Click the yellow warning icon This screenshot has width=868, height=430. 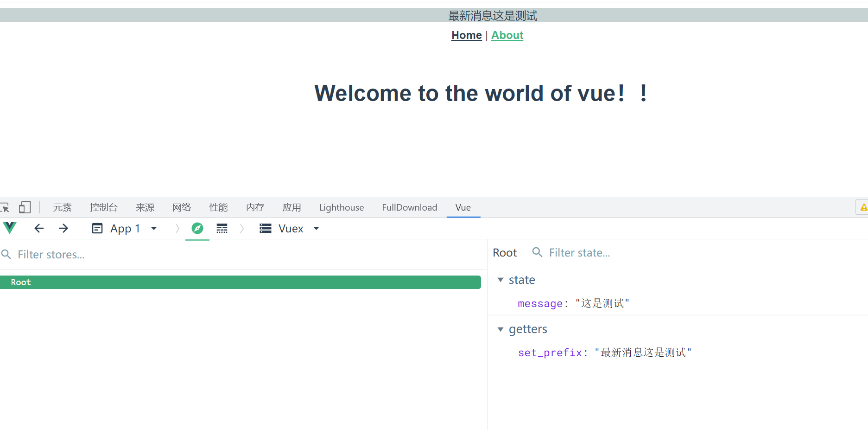pos(863,207)
